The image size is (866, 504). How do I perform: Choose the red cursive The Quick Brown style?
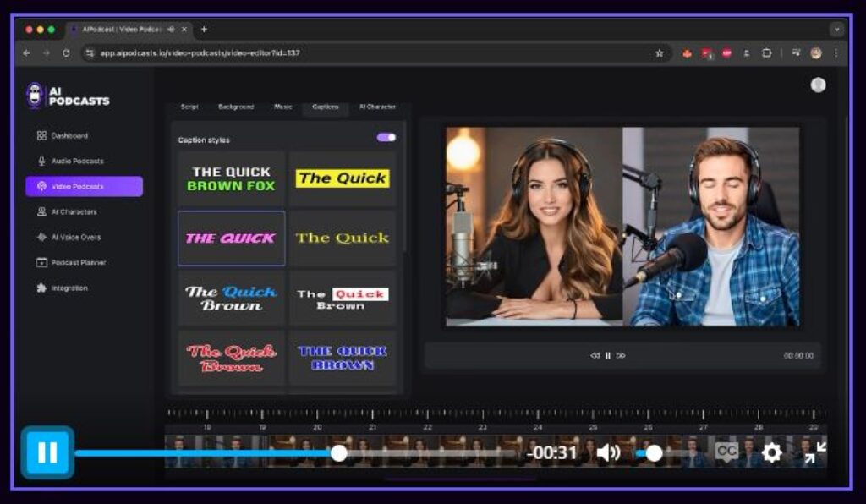(x=231, y=358)
